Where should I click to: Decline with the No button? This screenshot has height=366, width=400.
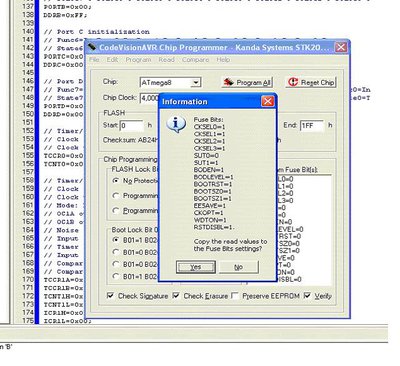pos(238,267)
